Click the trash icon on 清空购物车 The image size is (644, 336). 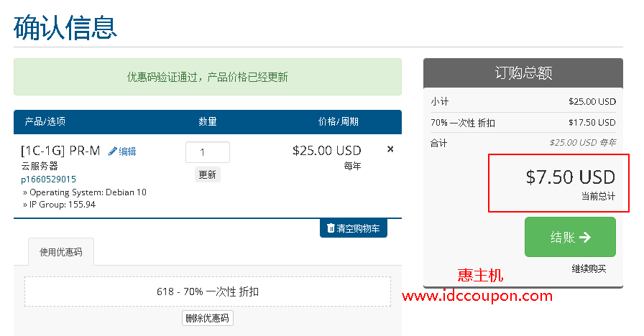pos(330,228)
